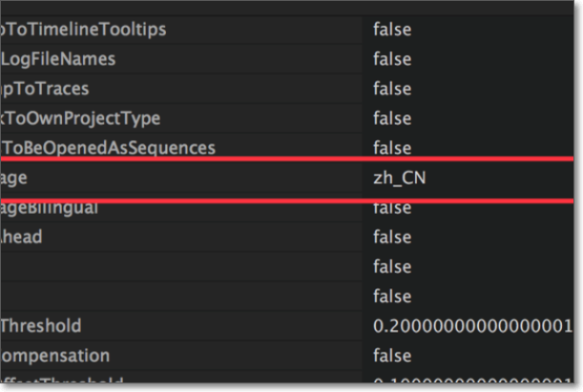583x392 pixels.
Task: Click the false value beside ToTimelineTooltips
Action: pos(392,30)
